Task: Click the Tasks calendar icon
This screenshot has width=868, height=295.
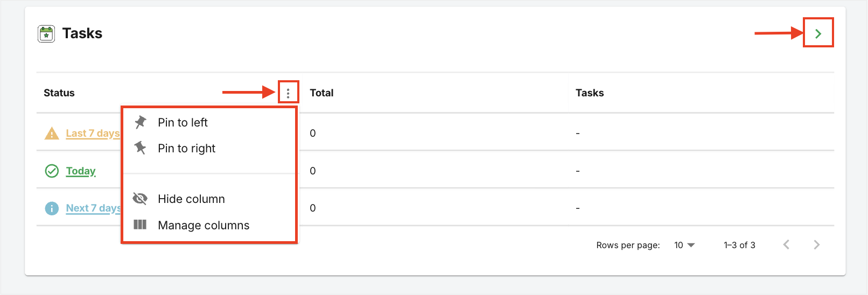Action: 46,34
